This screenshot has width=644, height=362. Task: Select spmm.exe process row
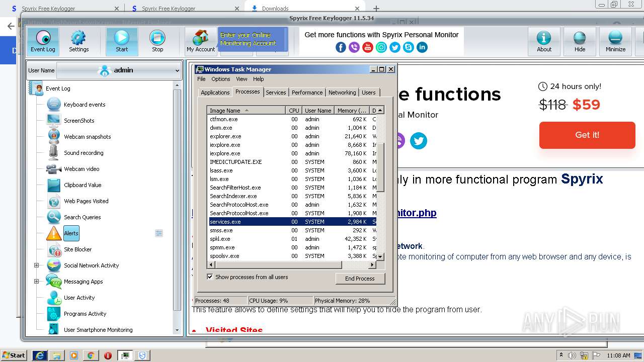pos(292,247)
